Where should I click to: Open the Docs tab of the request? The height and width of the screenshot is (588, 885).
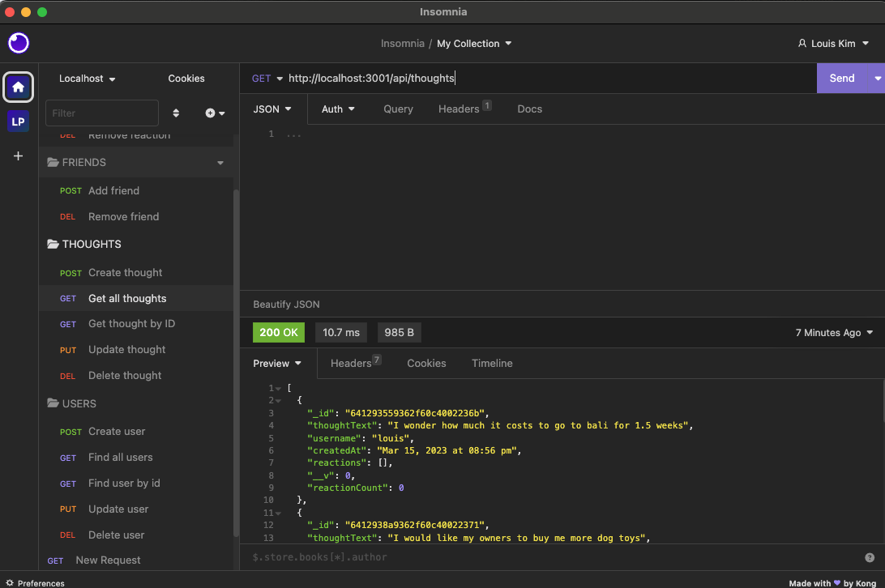[529, 109]
